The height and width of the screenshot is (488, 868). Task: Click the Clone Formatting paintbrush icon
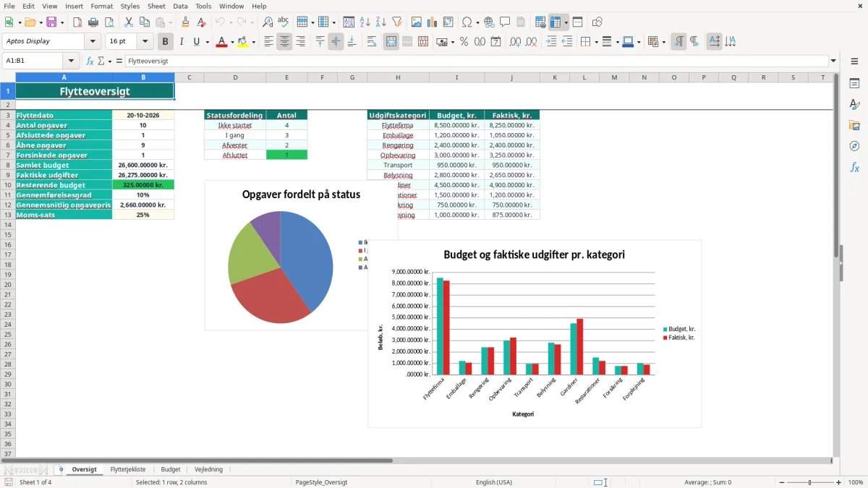[186, 22]
